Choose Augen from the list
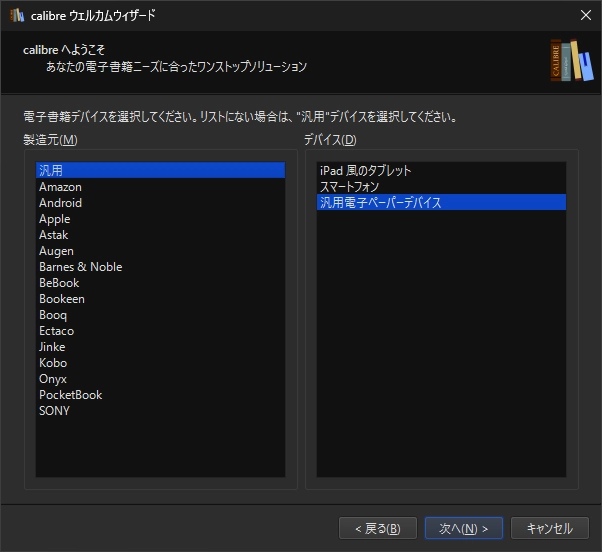This screenshot has width=602, height=552. pyautogui.click(x=160, y=251)
